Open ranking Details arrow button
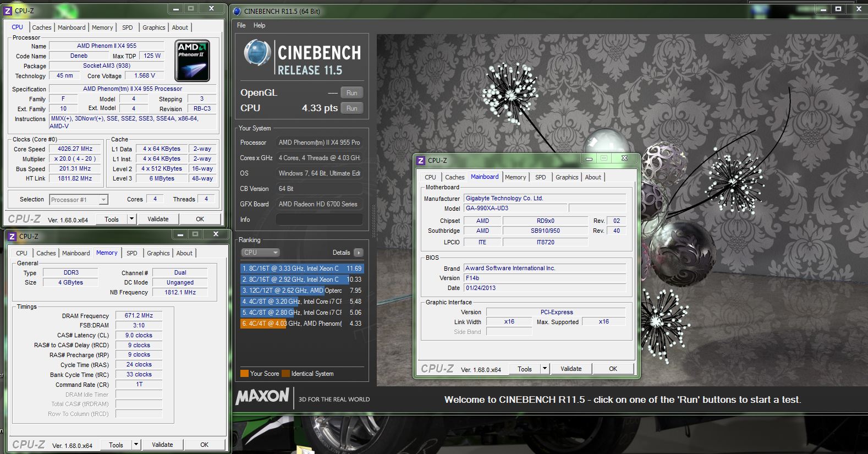Screen dimensions: 868x454 359,253
